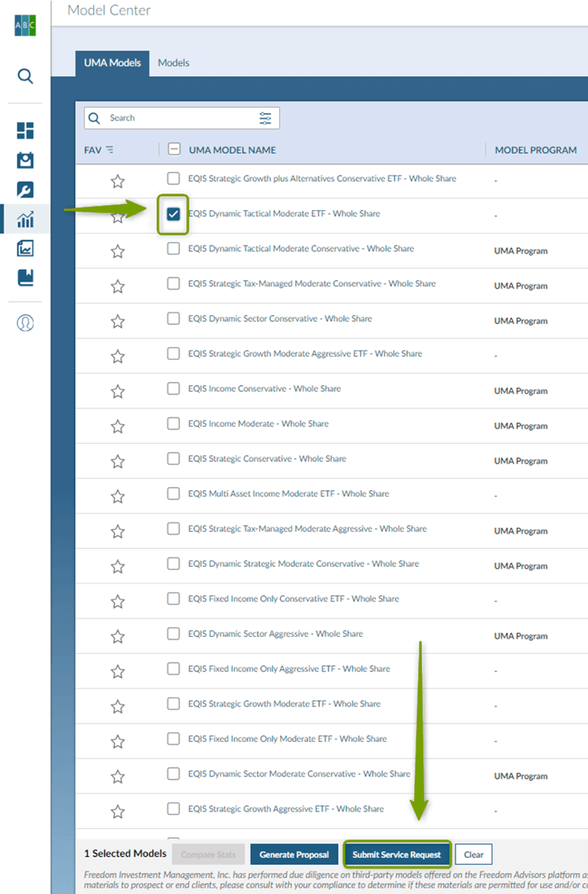Open the user profile sidebar icon

tap(25, 322)
